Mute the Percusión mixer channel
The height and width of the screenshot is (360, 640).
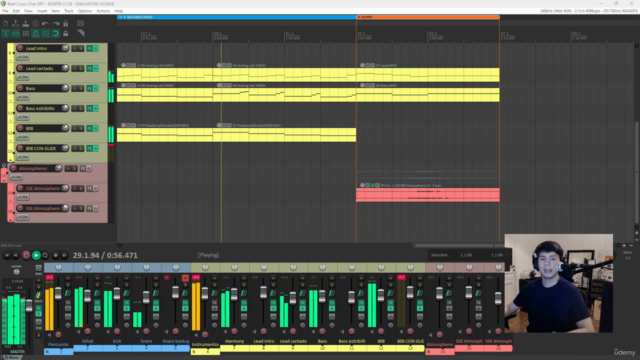(68, 278)
